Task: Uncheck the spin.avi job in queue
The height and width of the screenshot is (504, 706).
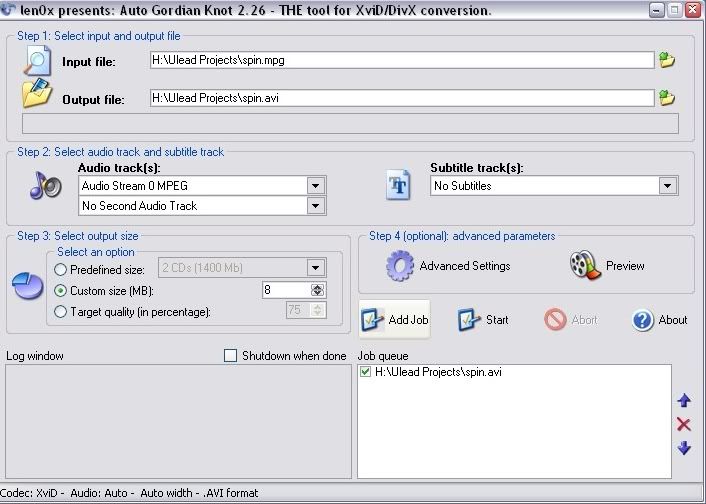Action: click(366, 372)
